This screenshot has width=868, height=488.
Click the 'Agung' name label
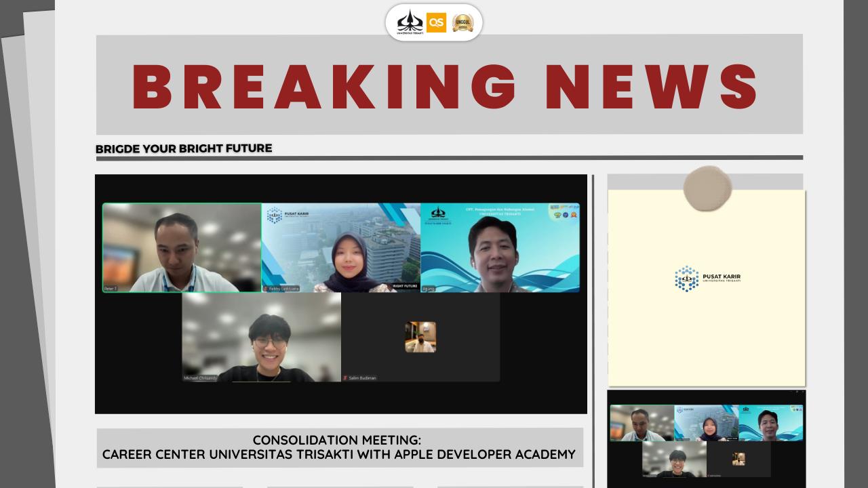(428, 288)
